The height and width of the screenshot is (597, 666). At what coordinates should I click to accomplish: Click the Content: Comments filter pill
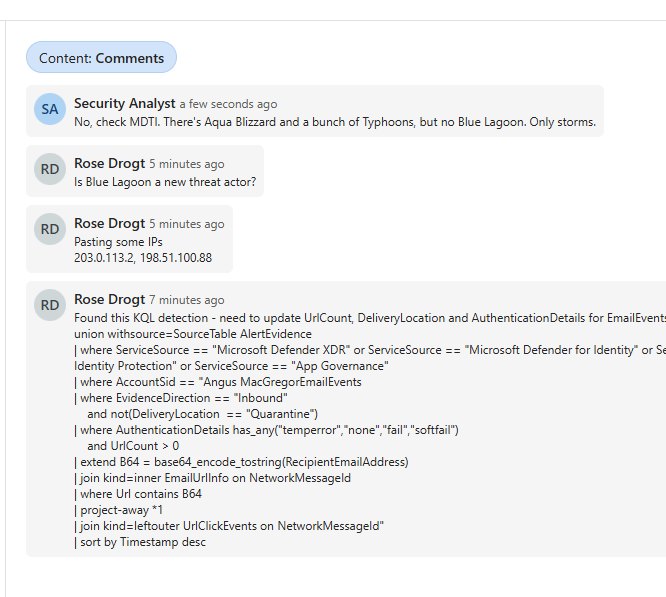pyautogui.click(x=101, y=58)
